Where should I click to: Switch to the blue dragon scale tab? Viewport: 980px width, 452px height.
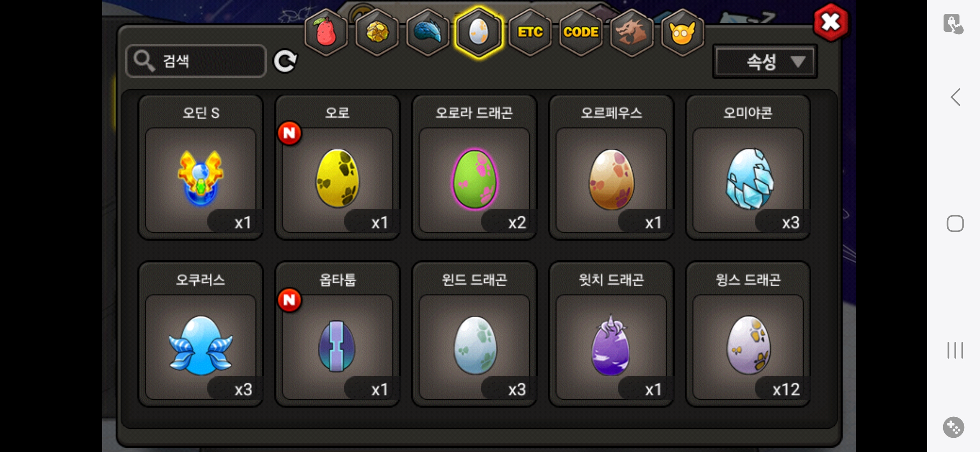pyautogui.click(x=428, y=32)
